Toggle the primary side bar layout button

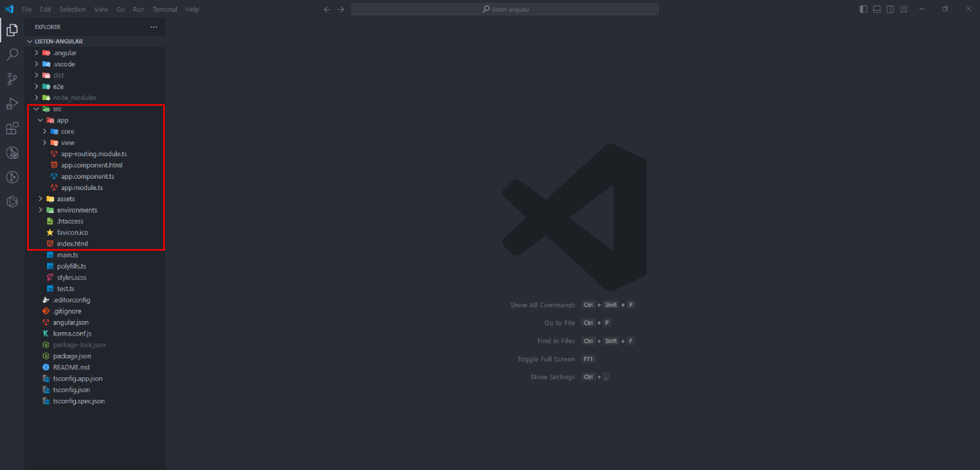coord(863,9)
